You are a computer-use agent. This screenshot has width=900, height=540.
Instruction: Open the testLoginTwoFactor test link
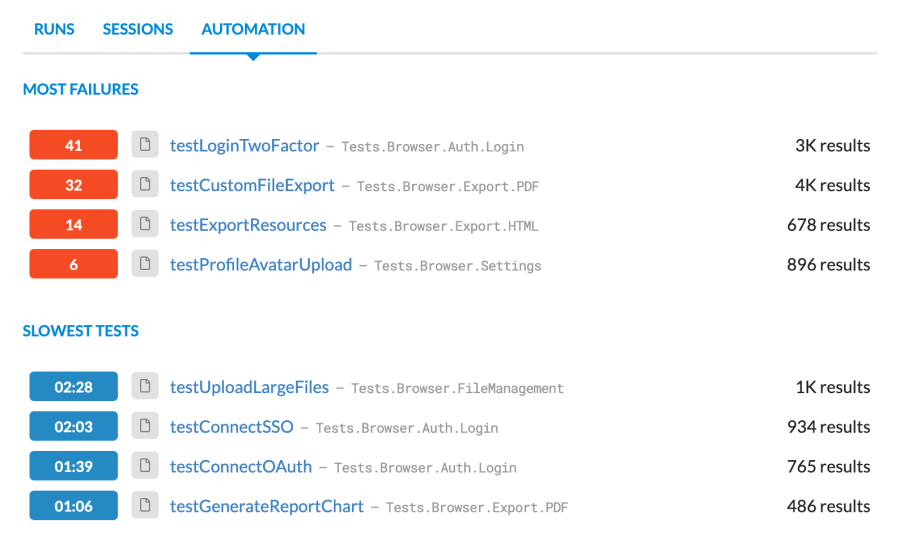pos(245,145)
